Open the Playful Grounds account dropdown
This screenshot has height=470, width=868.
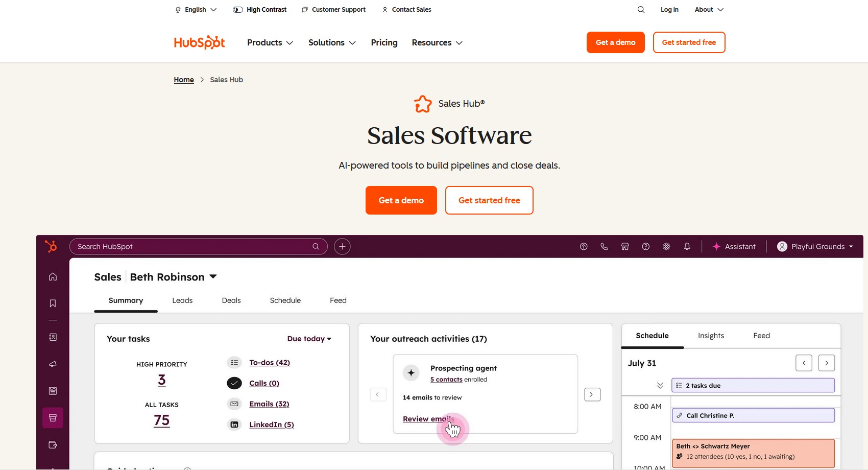[815, 247]
